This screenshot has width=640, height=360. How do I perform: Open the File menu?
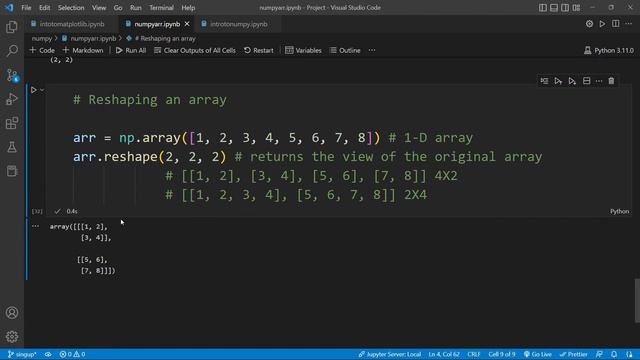(26, 8)
